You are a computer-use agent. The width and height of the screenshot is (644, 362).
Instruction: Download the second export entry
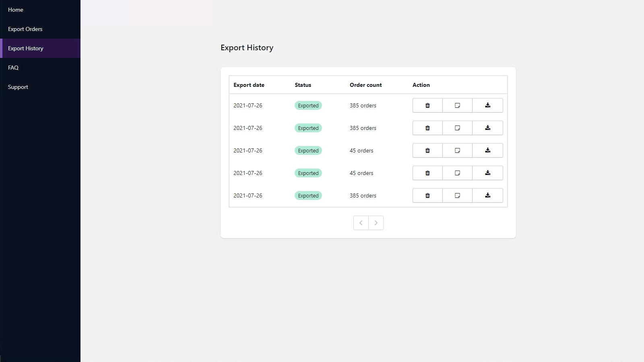(487, 128)
